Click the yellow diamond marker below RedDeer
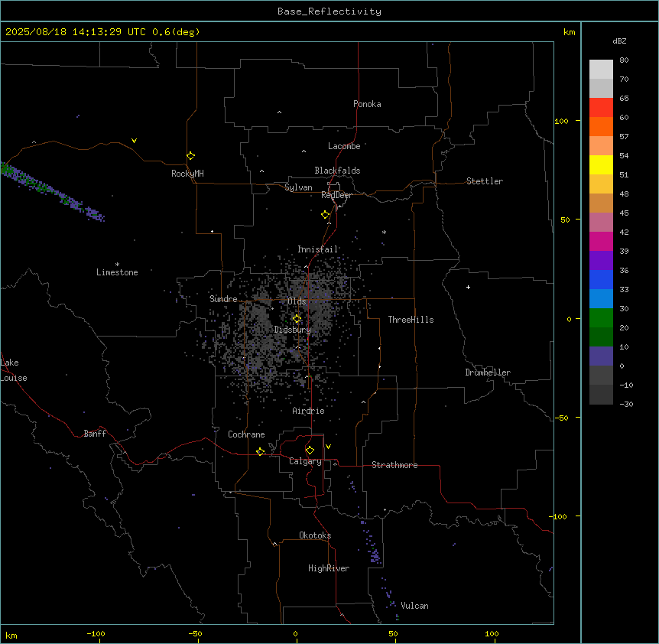The width and height of the screenshot is (659, 644). coord(326,215)
